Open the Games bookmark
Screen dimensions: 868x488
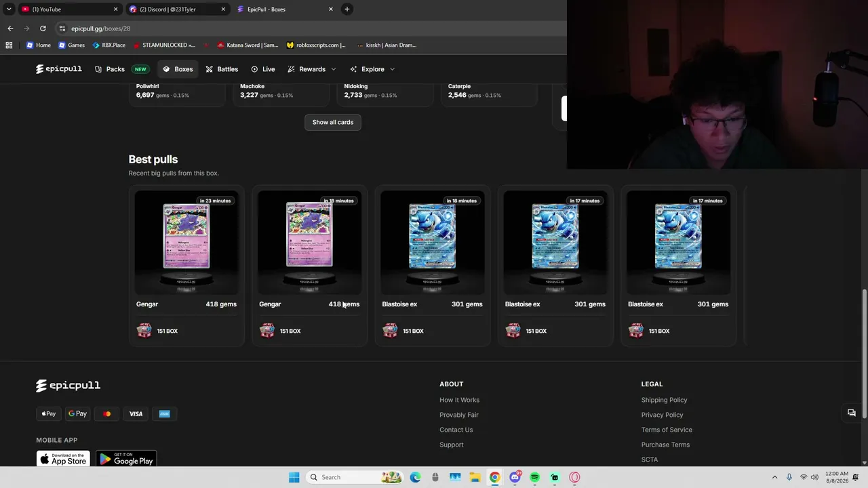pyautogui.click(x=71, y=45)
